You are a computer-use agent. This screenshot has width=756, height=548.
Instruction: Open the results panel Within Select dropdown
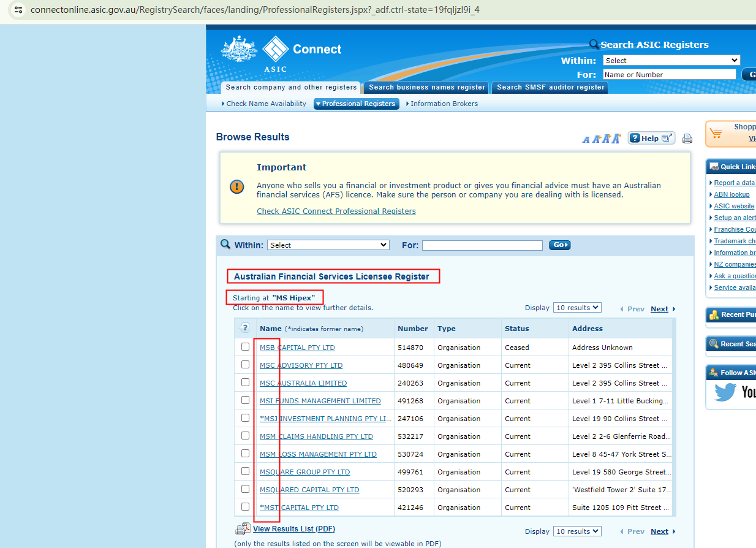(328, 245)
